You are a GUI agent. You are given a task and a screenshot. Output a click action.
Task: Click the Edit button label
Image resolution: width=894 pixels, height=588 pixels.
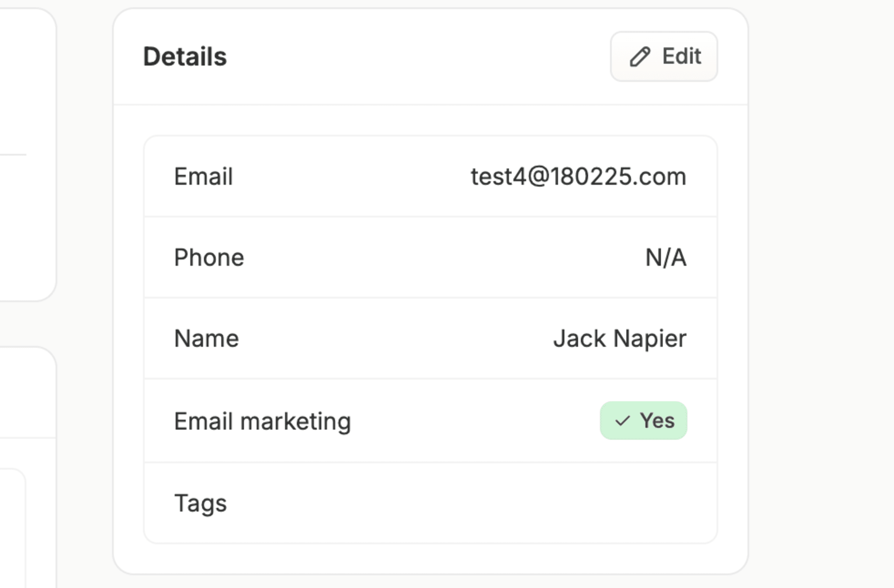[x=682, y=56]
